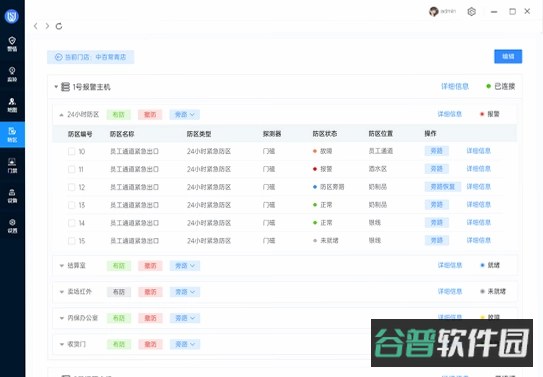Disarm 内保办公室 with red 撤防 button
543x377 pixels.
tap(150, 318)
